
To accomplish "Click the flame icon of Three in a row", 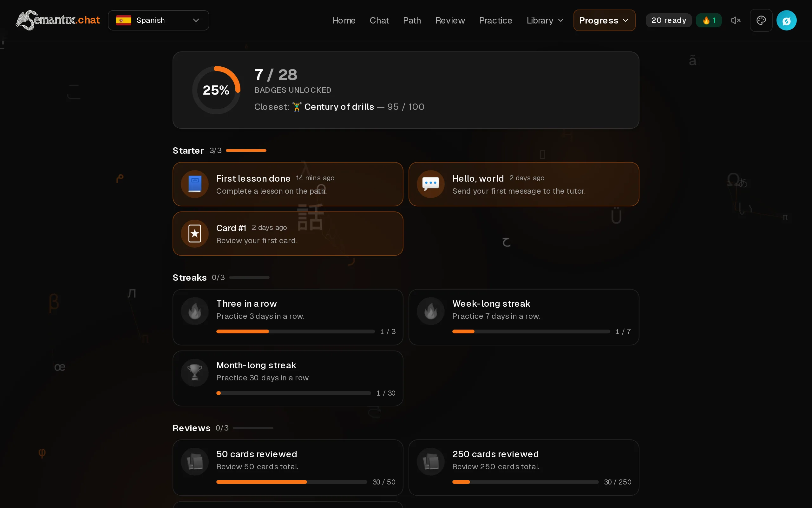I will (x=195, y=311).
